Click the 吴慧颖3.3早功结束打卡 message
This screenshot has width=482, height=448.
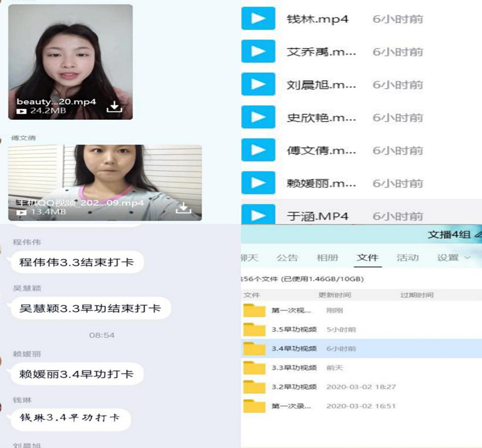pyautogui.click(x=91, y=308)
